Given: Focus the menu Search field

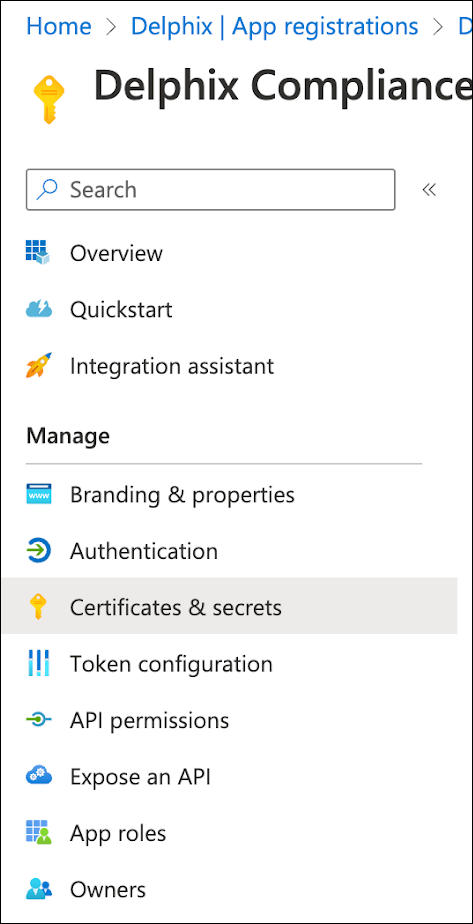Looking at the screenshot, I should (x=210, y=190).
